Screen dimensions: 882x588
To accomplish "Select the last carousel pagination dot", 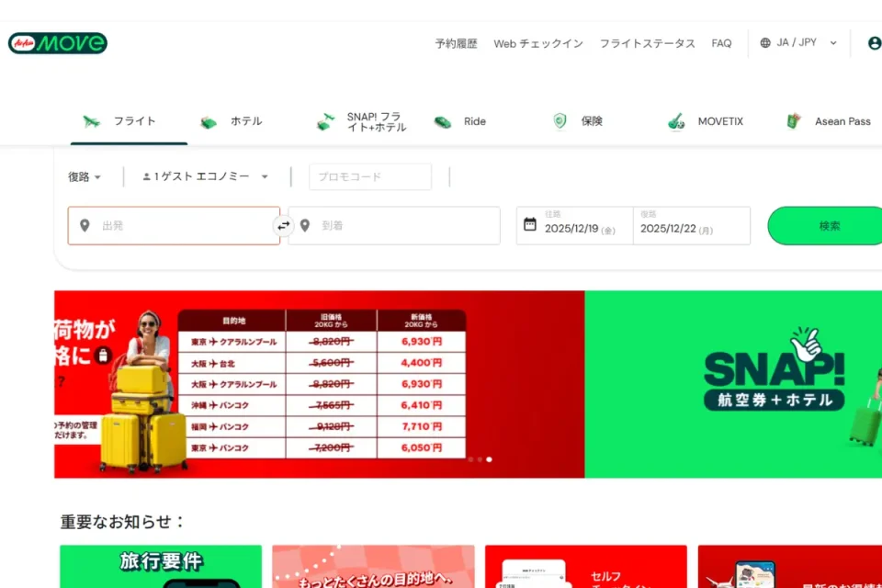I will point(489,459).
